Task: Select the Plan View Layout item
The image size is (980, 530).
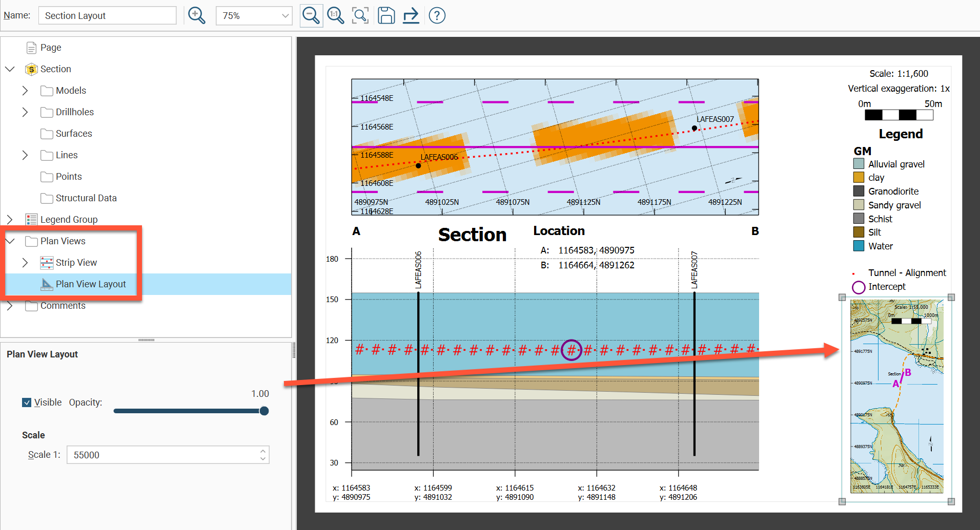Action: pos(90,284)
